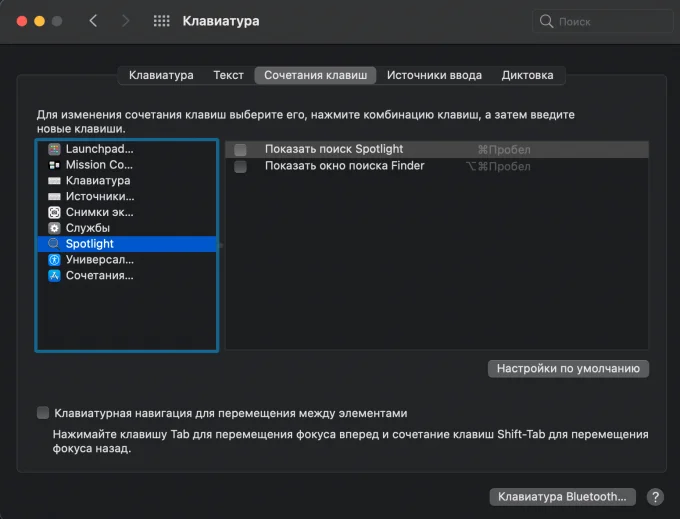Image resolution: width=680 pixels, height=519 pixels.
Task: Open help with the question mark button
Action: [655, 497]
